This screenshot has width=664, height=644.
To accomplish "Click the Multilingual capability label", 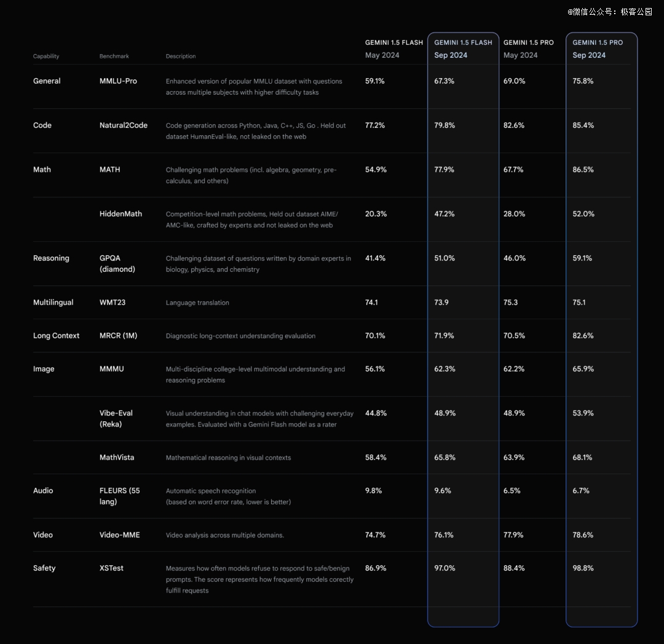I will coord(53,303).
